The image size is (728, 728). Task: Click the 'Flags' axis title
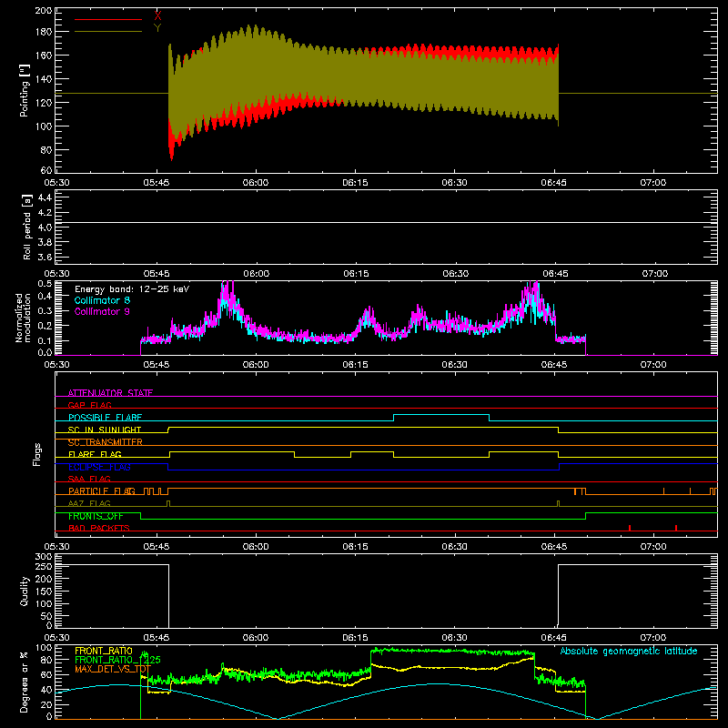click(36, 454)
